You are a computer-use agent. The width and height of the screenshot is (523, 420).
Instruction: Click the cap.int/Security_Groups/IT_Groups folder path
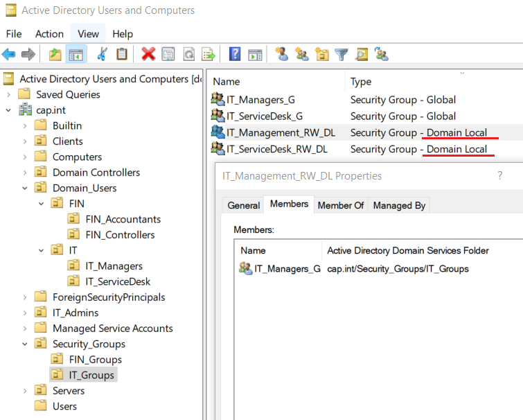pyautogui.click(x=398, y=268)
